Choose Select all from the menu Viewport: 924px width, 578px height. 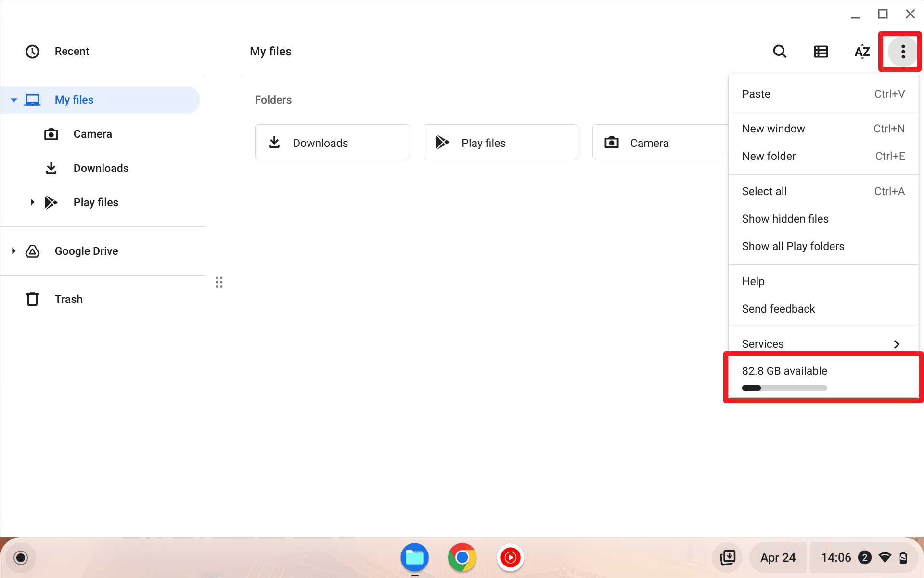coord(823,191)
